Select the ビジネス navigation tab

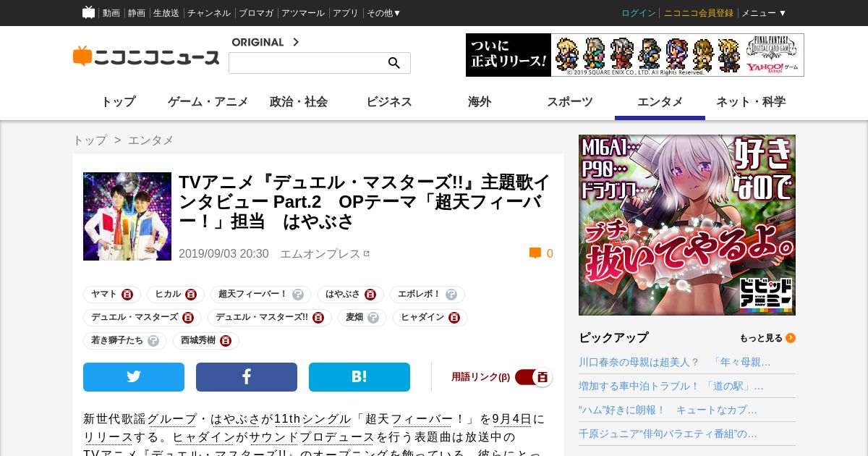[x=389, y=102]
